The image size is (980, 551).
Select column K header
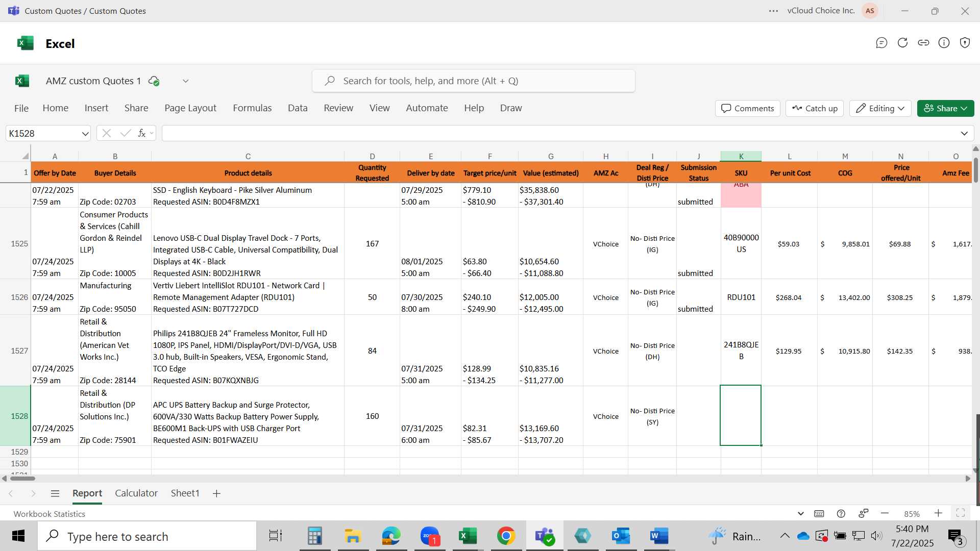[x=741, y=156]
